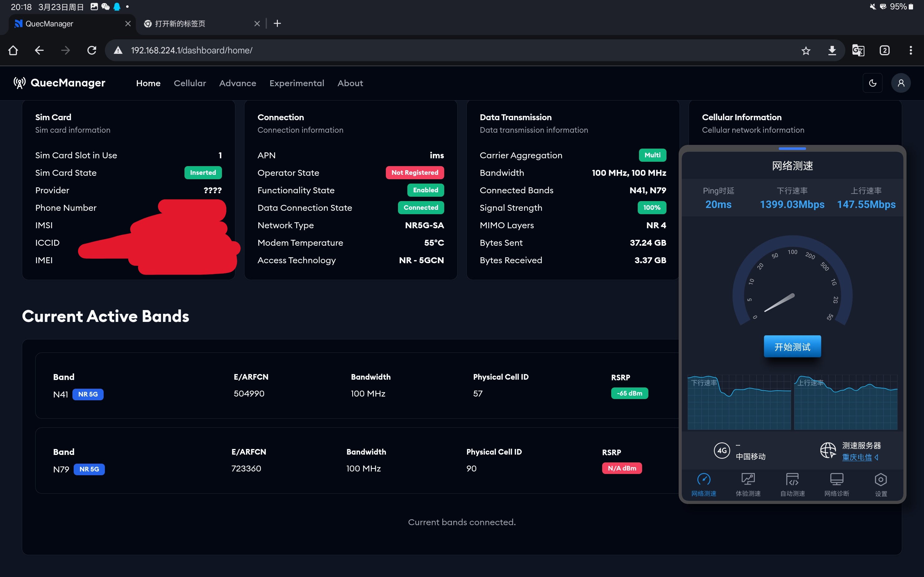Reload the page with the refresh icon
This screenshot has height=577, width=924.
coord(91,50)
